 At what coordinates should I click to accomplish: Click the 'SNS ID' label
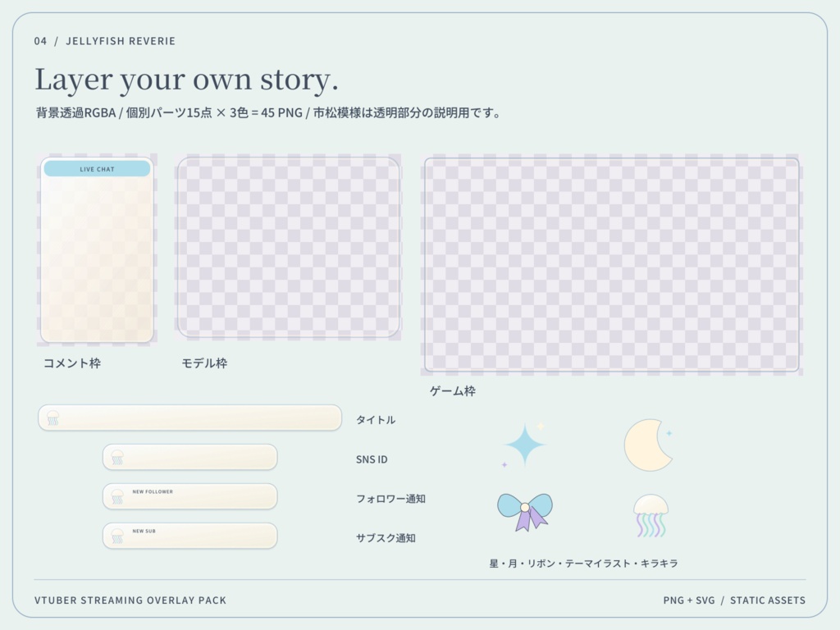[x=372, y=459]
